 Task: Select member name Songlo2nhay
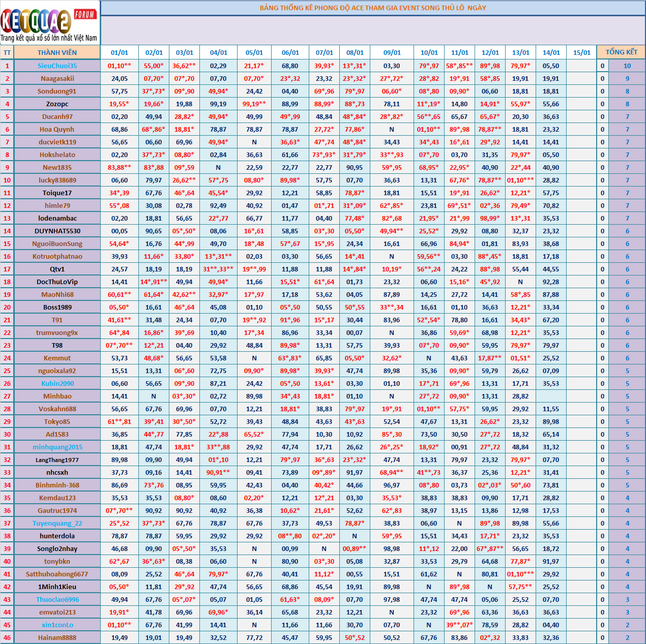[57, 548]
